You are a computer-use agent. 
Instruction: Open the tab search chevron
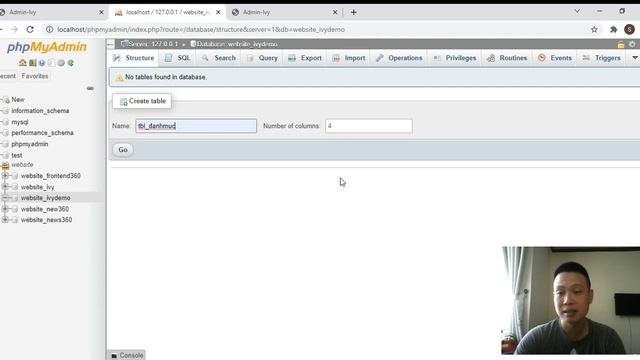(x=577, y=11)
